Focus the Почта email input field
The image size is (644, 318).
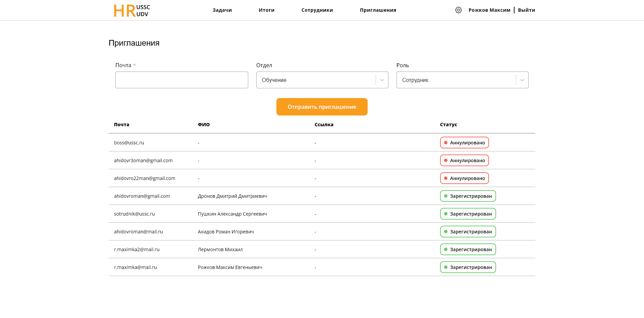coord(181,80)
